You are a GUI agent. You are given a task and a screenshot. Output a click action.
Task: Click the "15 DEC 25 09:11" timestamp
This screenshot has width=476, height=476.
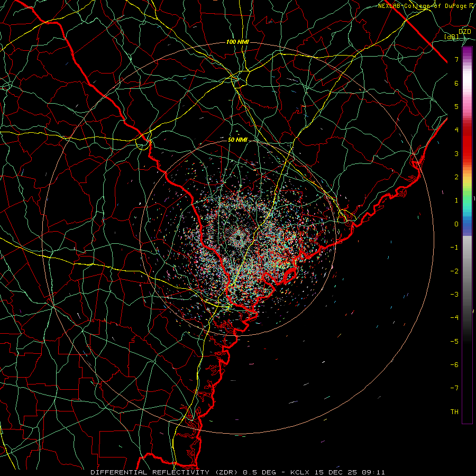350,472
